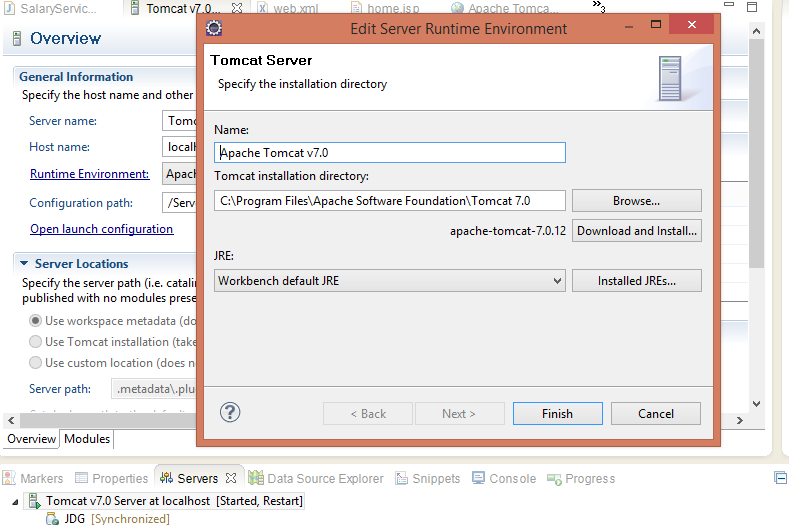Click Download and Install button
Image resolution: width=789 pixels, height=525 pixels.
(x=637, y=231)
